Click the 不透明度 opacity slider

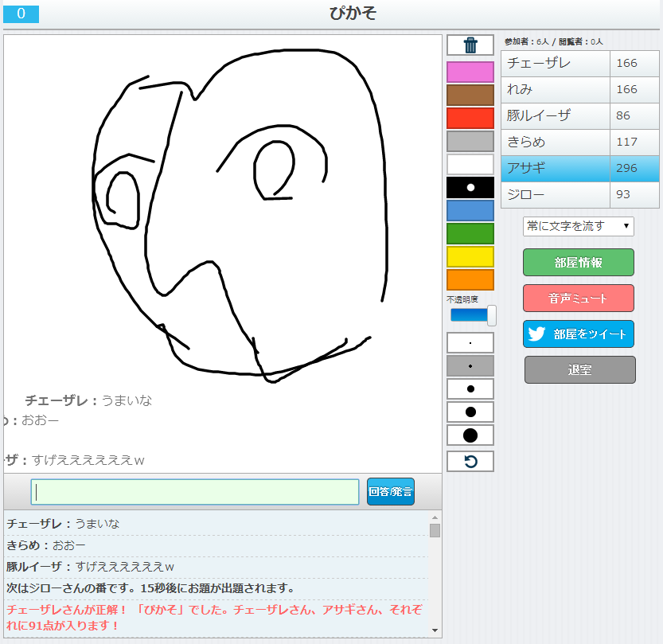click(x=473, y=315)
